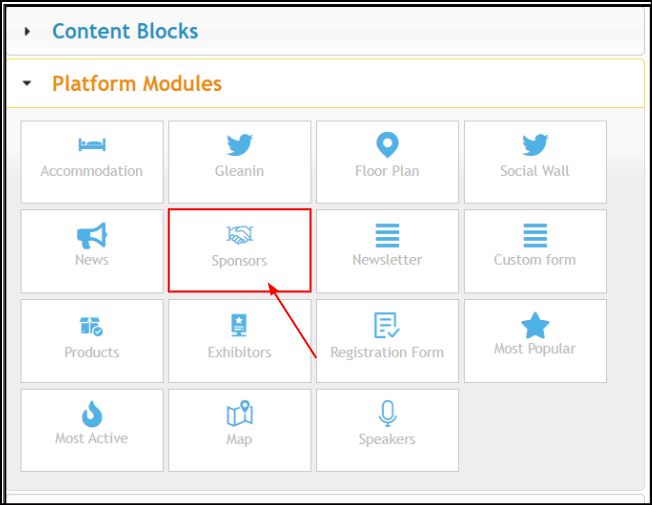Expand the Content Blocks arrow

27,31
